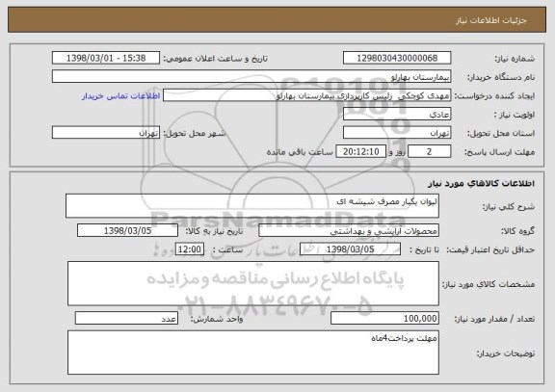Click the public announcement date field 1398/03/01 - 15:38
Viewport: 555px width, 392px height.
tap(106, 58)
